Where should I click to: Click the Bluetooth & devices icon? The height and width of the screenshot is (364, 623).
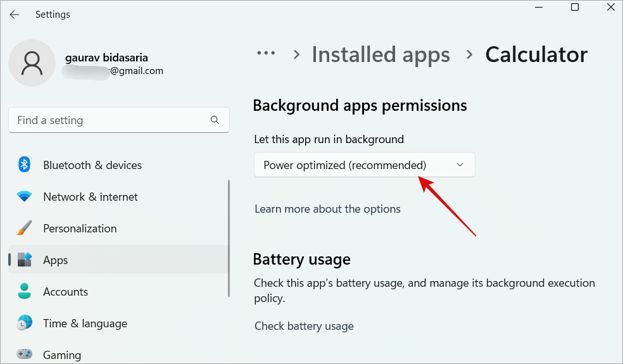click(x=25, y=165)
